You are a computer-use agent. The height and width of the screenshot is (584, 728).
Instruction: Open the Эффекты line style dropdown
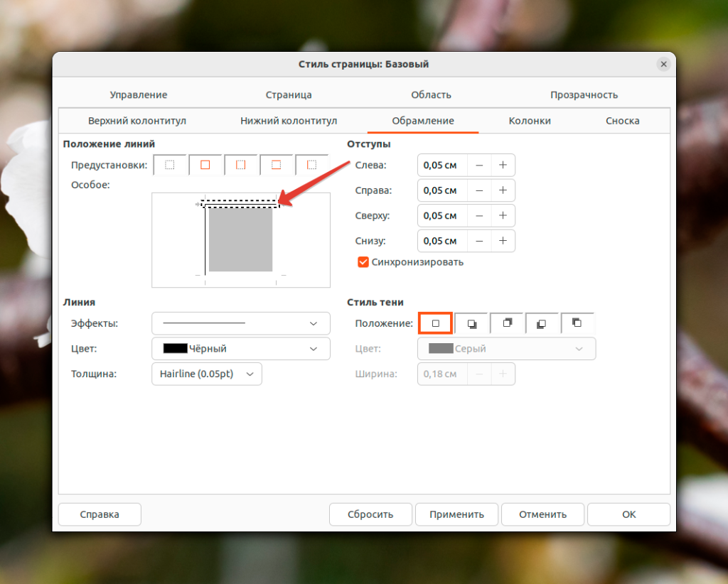(x=241, y=323)
